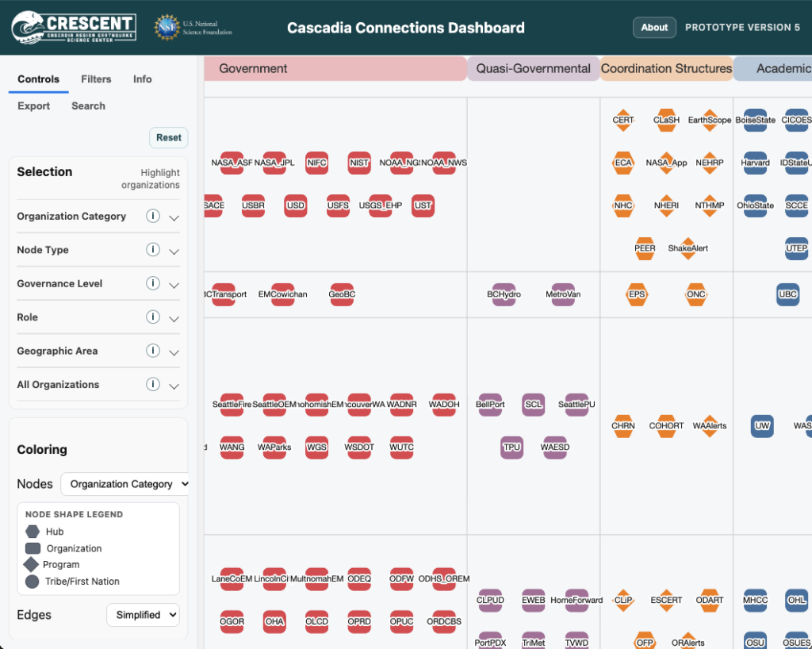Image resolution: width=812 pixels, height=649 pixels.
Task: Click the Organization legend rectangle shape
Action: tap(33, 548)
